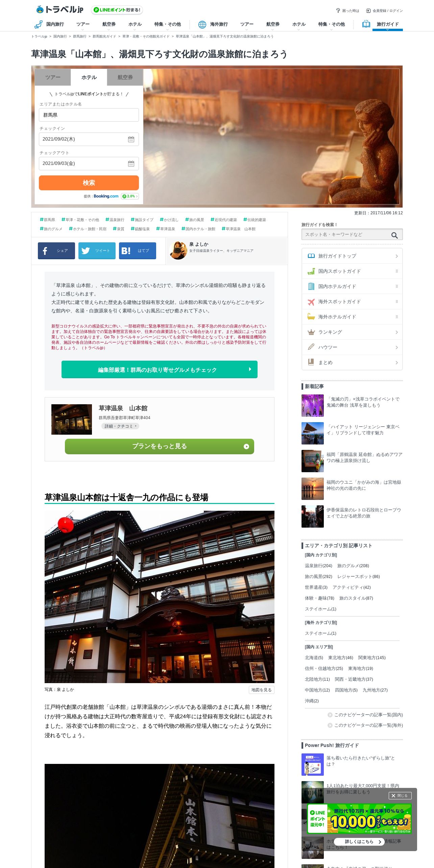This screenshot has width=434, height=868.
Task: Bookmark with はてブ button
Action: [138, 251]
